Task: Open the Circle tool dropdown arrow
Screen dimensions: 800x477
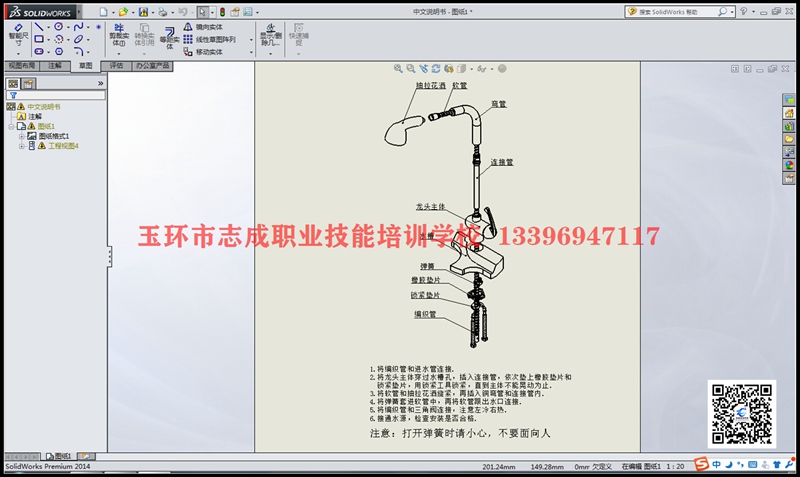Action: click(x=68, y=27)
